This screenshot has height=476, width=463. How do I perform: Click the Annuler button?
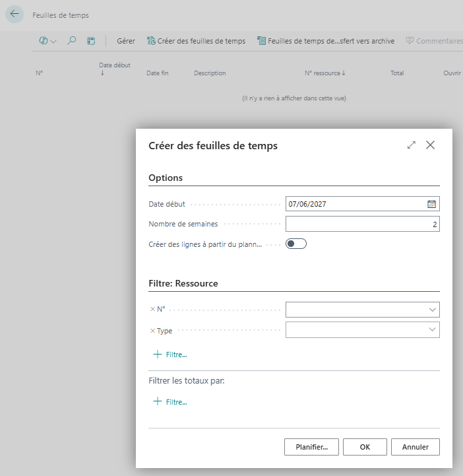point(415,447)
